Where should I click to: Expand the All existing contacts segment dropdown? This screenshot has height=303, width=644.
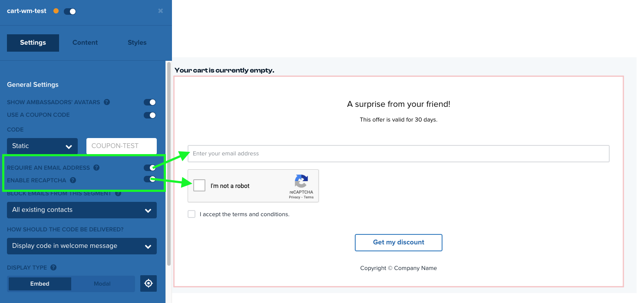click(82, 210)
